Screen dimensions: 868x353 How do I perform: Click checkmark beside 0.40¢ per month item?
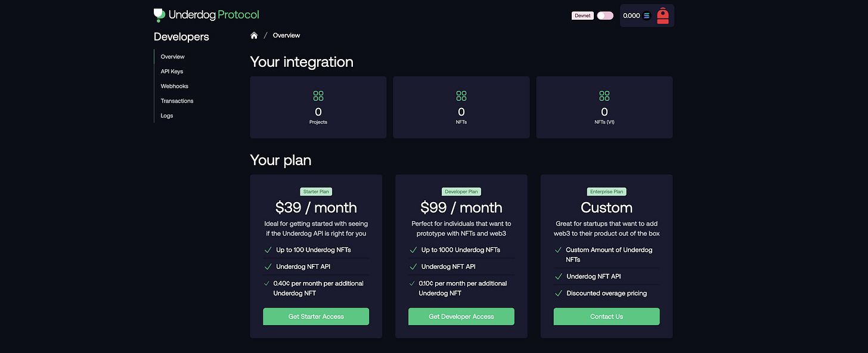(267, 284)
